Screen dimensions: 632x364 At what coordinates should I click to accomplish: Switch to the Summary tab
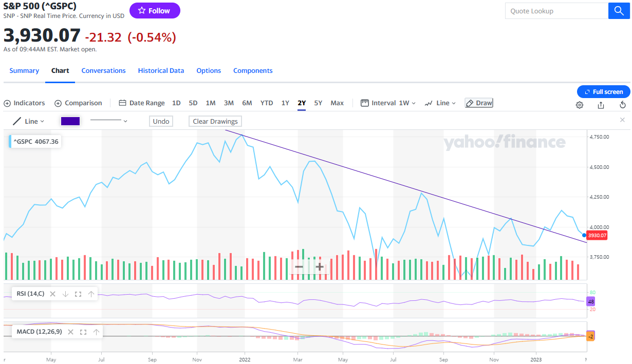(x=24, y=70)
